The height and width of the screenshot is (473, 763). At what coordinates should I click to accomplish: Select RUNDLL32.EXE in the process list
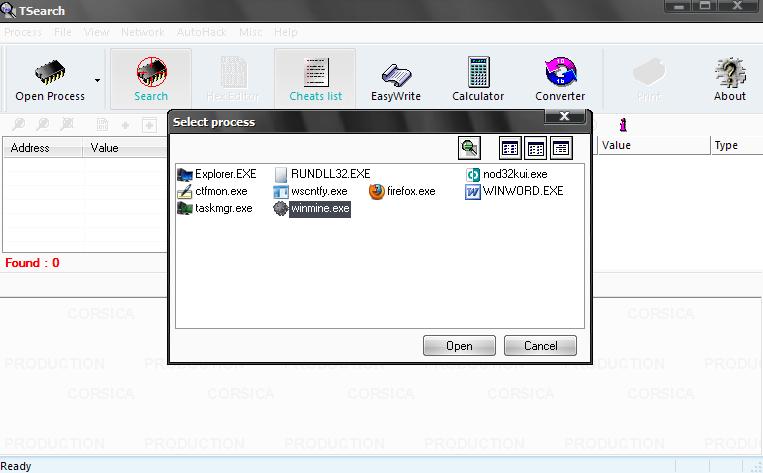tap(322, 174)
